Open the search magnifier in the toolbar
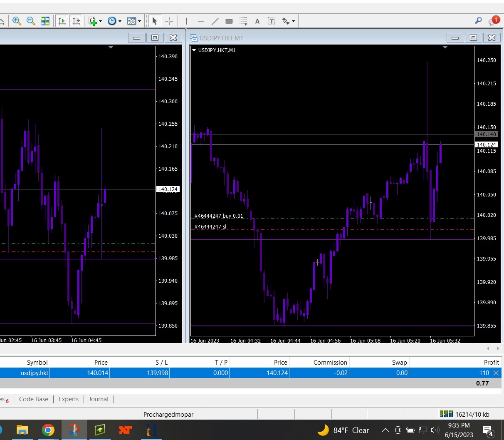Image resolution: width=504 pixels, height=440 pixels. point(478,20)
